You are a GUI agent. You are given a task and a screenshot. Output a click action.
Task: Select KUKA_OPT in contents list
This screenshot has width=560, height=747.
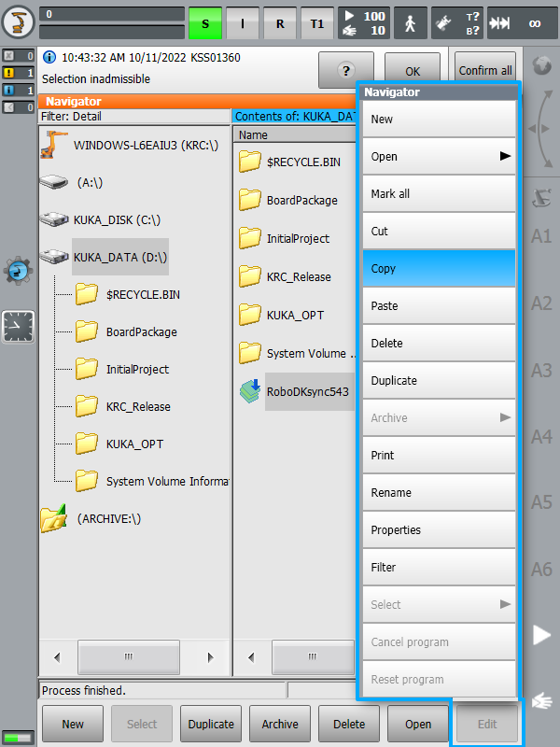tap(282, 315)
